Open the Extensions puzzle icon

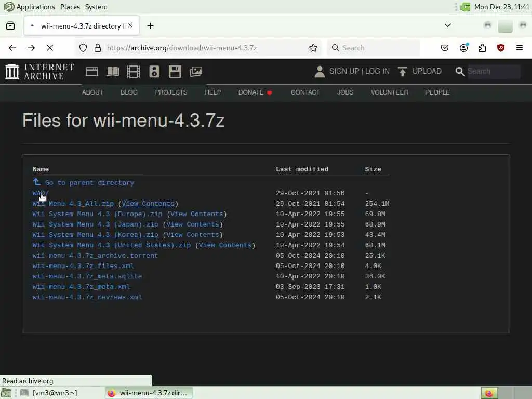482,48
